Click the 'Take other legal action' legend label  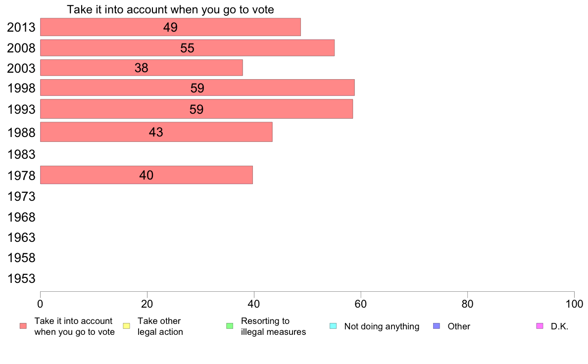click(x=160, y=326)
